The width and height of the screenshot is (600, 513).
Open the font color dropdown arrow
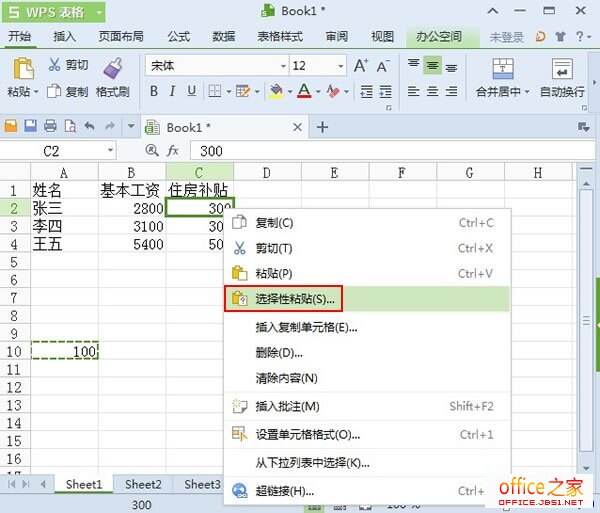(x=318, y=91)
